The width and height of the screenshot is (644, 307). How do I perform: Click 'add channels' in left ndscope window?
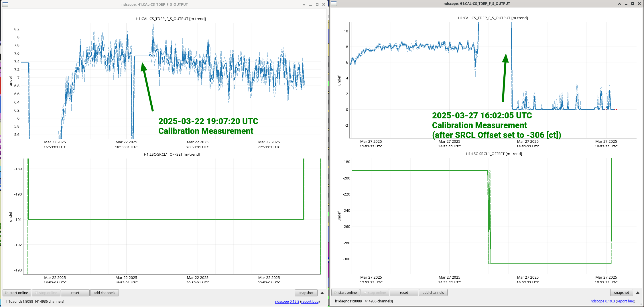105,293
